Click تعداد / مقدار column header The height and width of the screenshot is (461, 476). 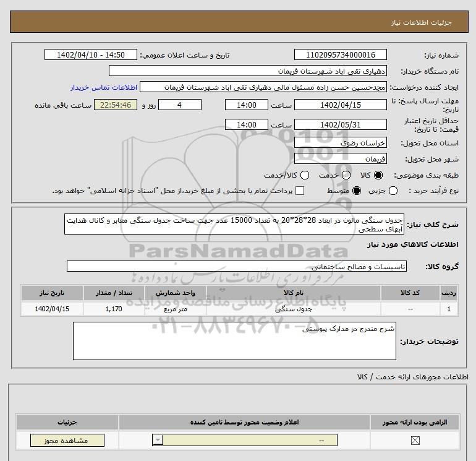click(114, 293)
